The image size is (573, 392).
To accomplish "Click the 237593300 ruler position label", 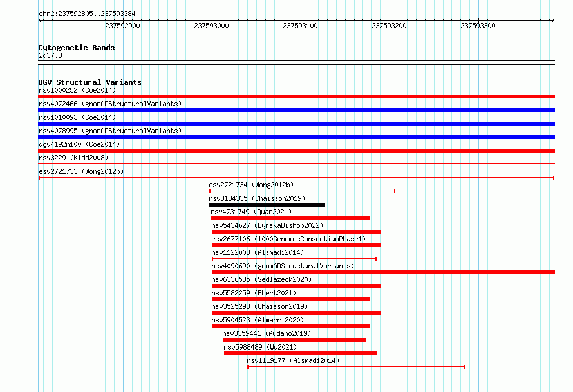I will [478, 26].
